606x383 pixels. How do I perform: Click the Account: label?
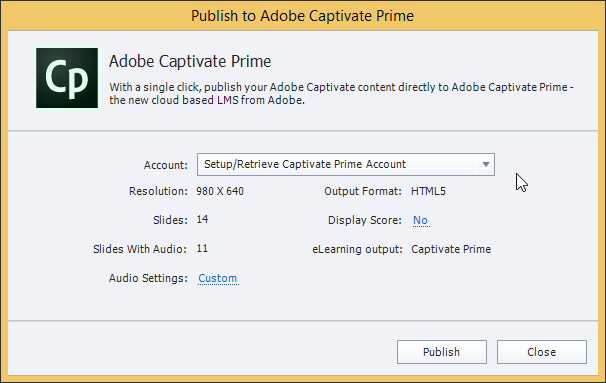click(x=166, y=165)
